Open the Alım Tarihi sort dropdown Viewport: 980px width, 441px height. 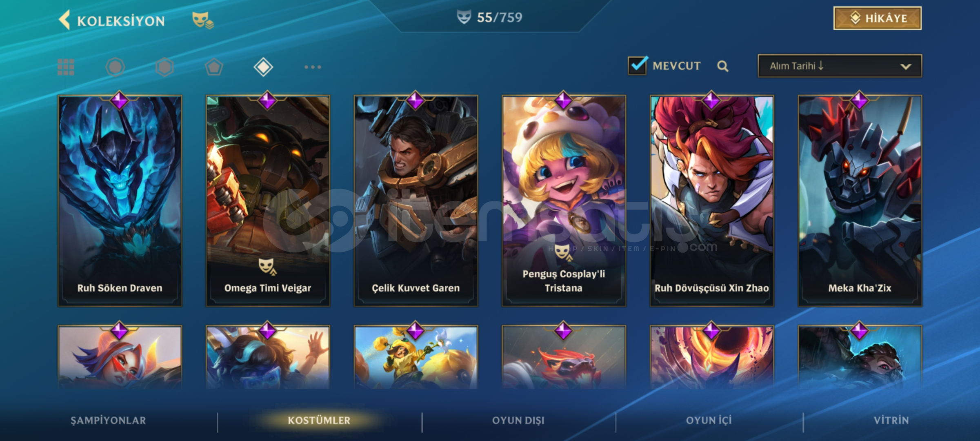840,66
